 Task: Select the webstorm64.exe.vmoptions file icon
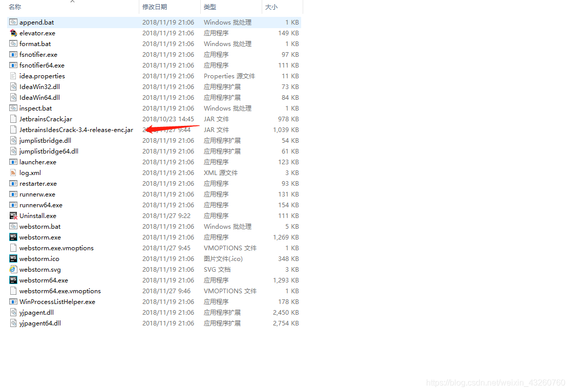[x=13, y=291]
